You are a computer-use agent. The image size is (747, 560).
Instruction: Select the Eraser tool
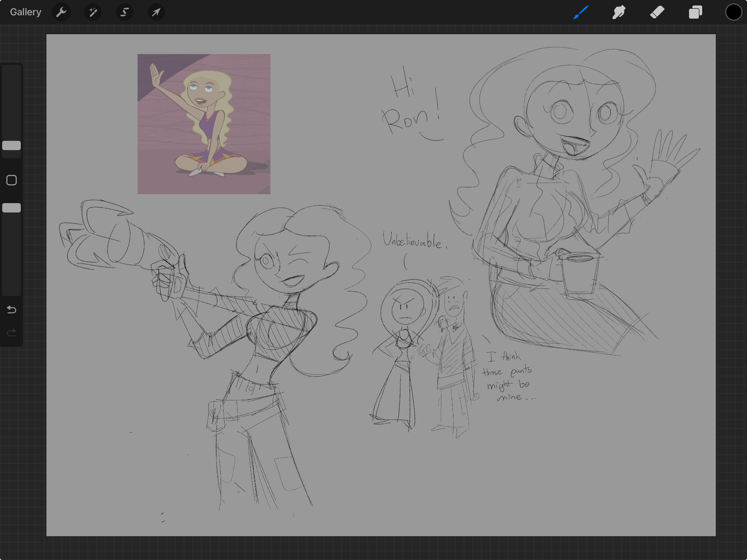click(x=657, y=12)
